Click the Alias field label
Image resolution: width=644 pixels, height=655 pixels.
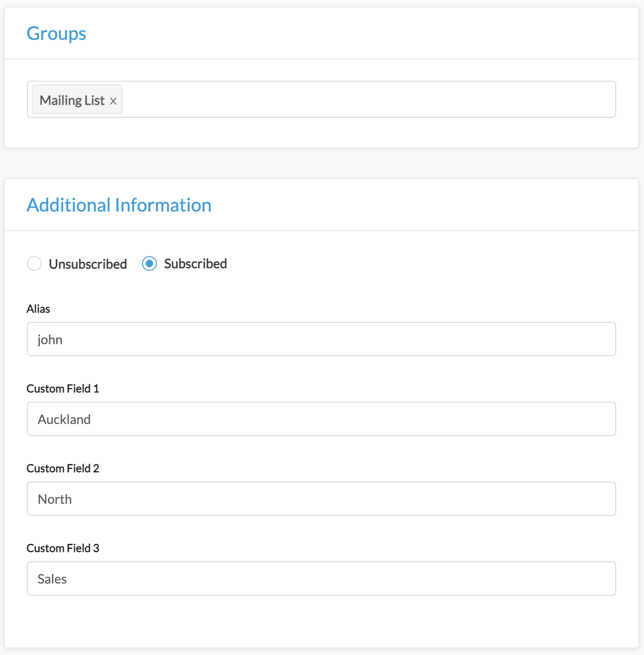(x=38, y=308)
